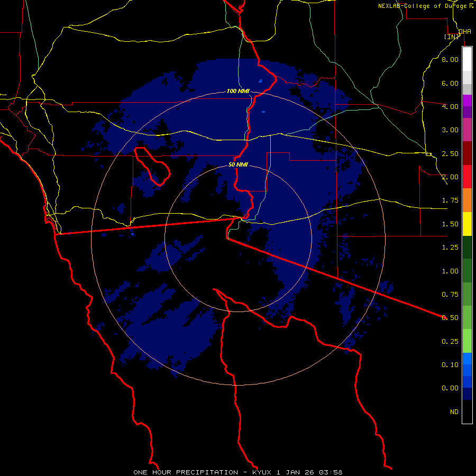This screenshot has width=476, height=476.
Task: Click the 100 NMI range ring label
Action: point(238,91)
